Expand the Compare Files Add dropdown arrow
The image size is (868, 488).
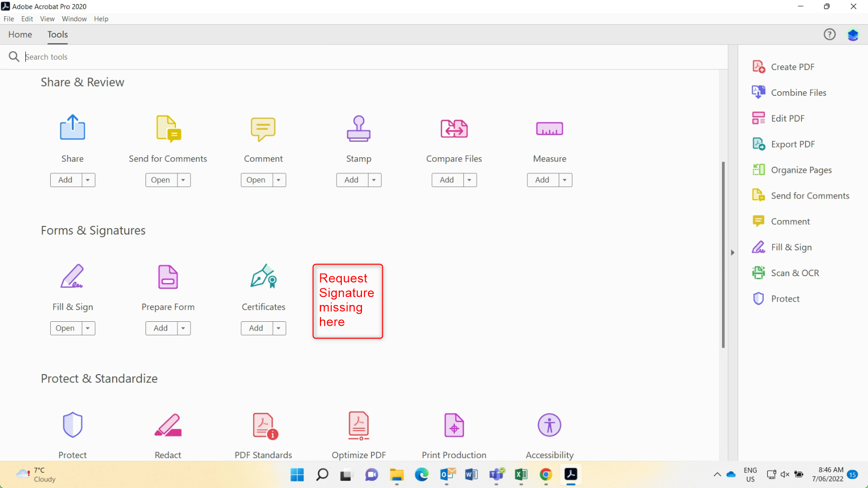[469, 180]
